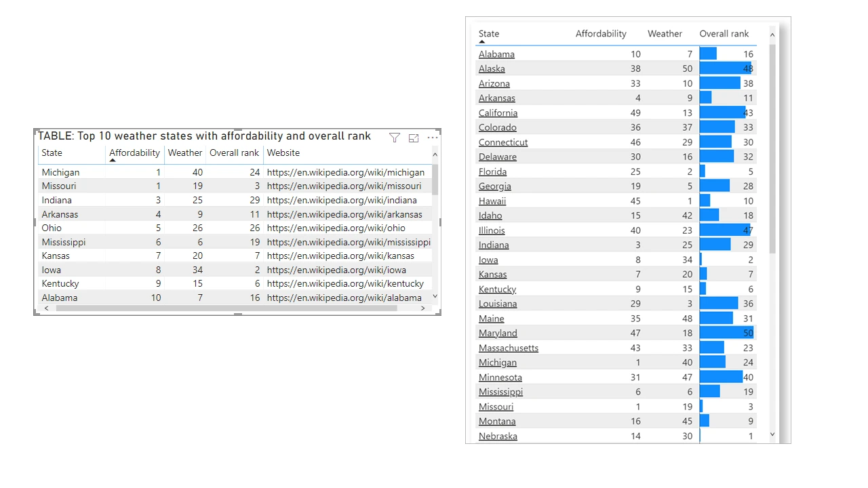Click the Montana state link
The height and width of the screenshot is (488, 868).
(497, 422)
